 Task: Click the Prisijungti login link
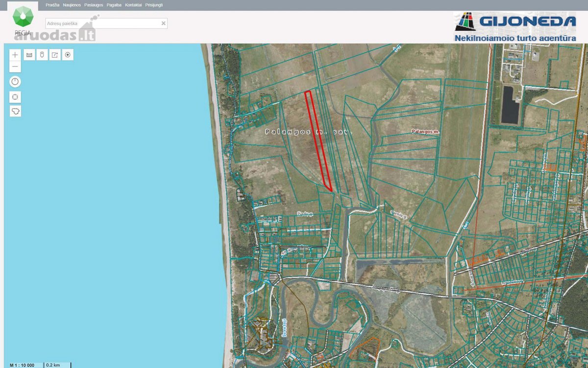coord(154,5)
